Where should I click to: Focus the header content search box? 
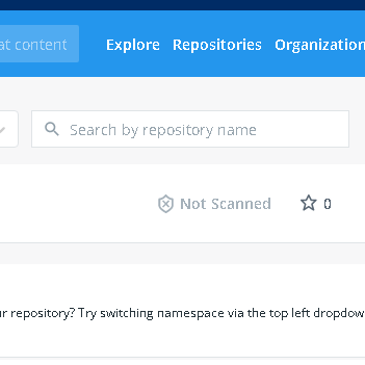(x=39, y=44)
